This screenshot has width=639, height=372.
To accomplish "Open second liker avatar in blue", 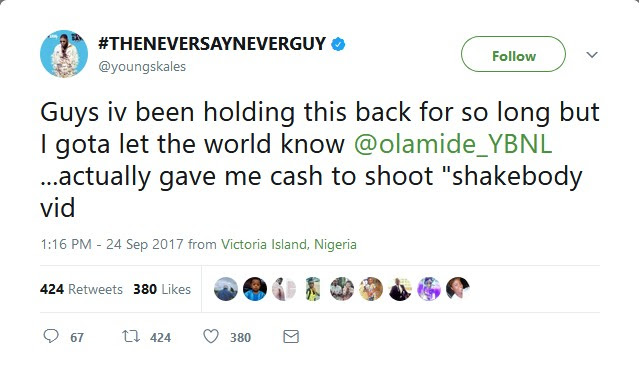I will 255,289.
